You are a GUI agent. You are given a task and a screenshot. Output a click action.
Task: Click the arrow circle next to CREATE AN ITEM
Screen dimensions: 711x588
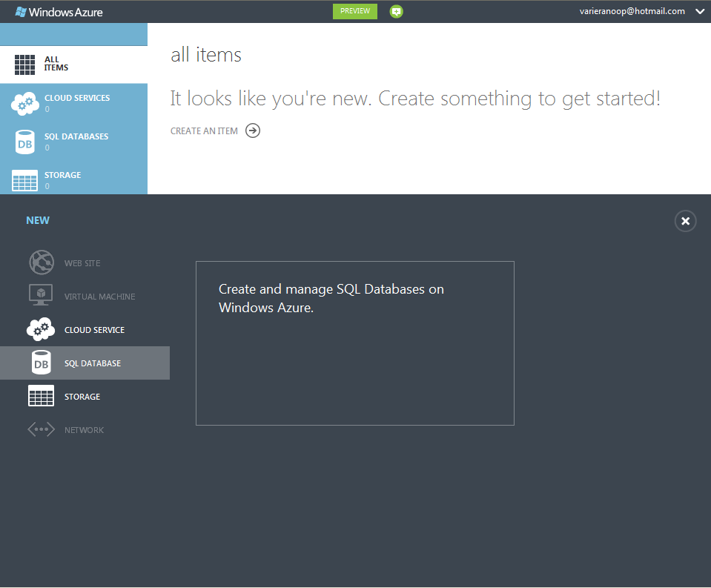(253, 131)
